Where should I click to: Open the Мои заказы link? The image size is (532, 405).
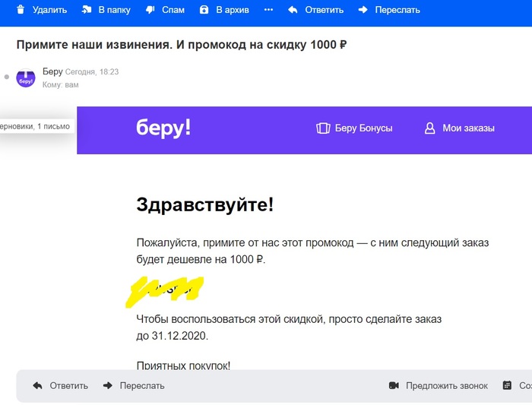pos(468,128)
